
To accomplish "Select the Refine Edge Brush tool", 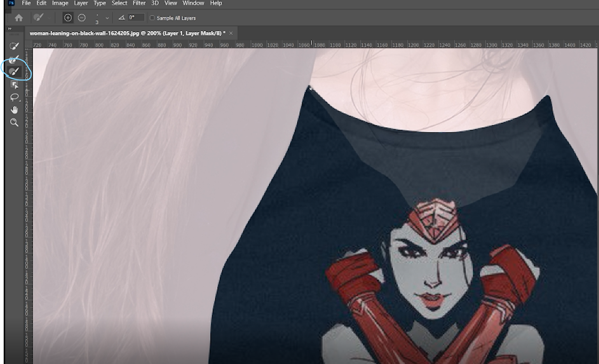I will [x=14, y=58].
